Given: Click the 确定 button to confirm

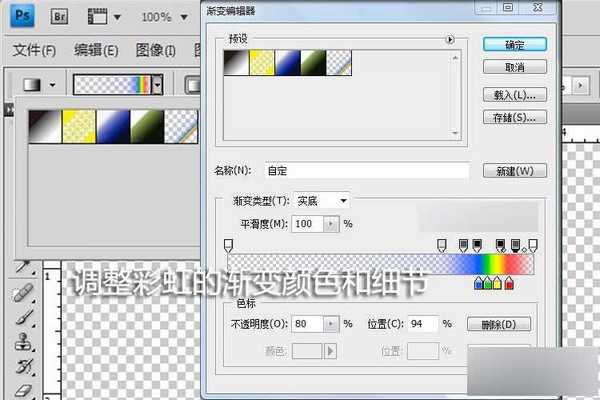Looking at the screenshot, I should (x=514, y=45).
